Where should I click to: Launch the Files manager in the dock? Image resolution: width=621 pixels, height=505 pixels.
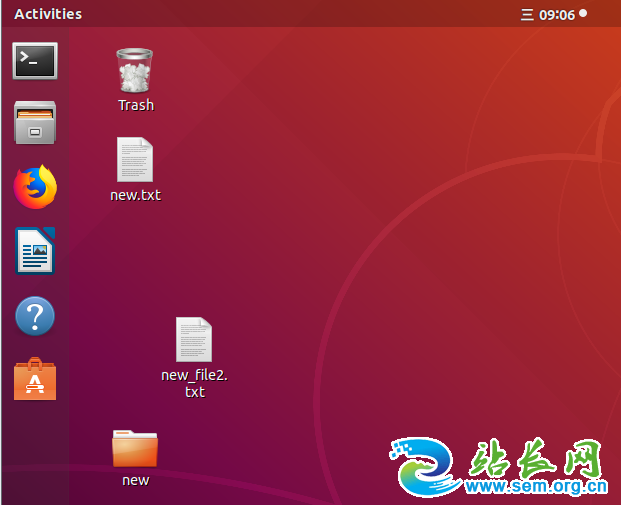(x=35, y=122)
